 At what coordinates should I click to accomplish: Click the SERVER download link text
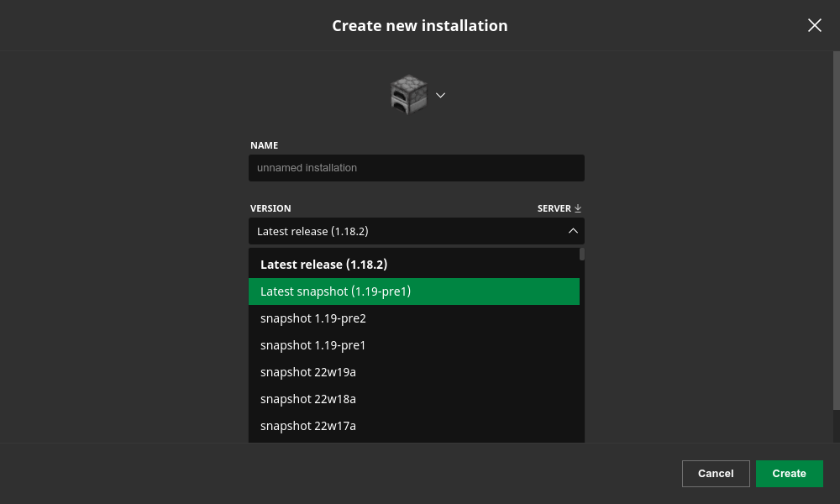click(x=554, y=208)
